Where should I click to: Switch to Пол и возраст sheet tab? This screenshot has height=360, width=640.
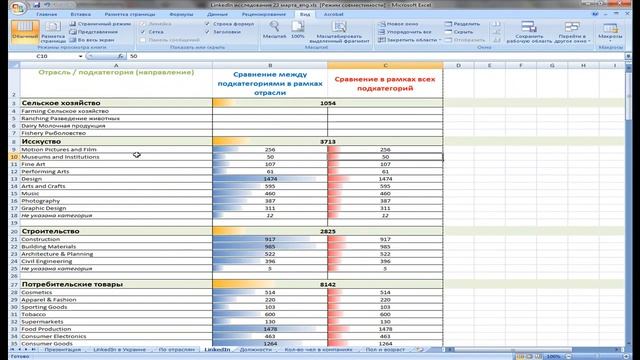[x=385, y=350]
